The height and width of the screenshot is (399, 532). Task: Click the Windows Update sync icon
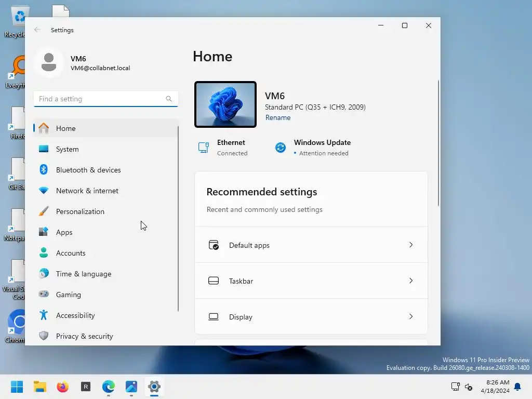pyautogui.click(x=280, y=148)
